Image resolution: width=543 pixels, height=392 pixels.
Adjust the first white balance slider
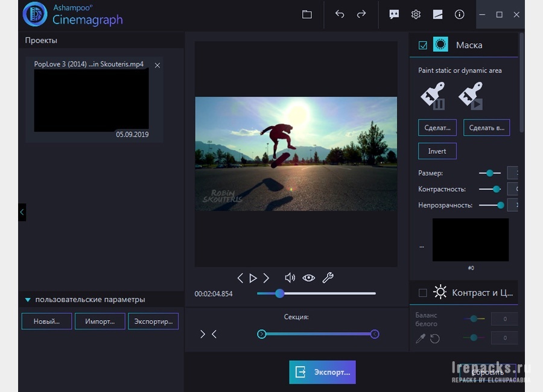point(474,318)
